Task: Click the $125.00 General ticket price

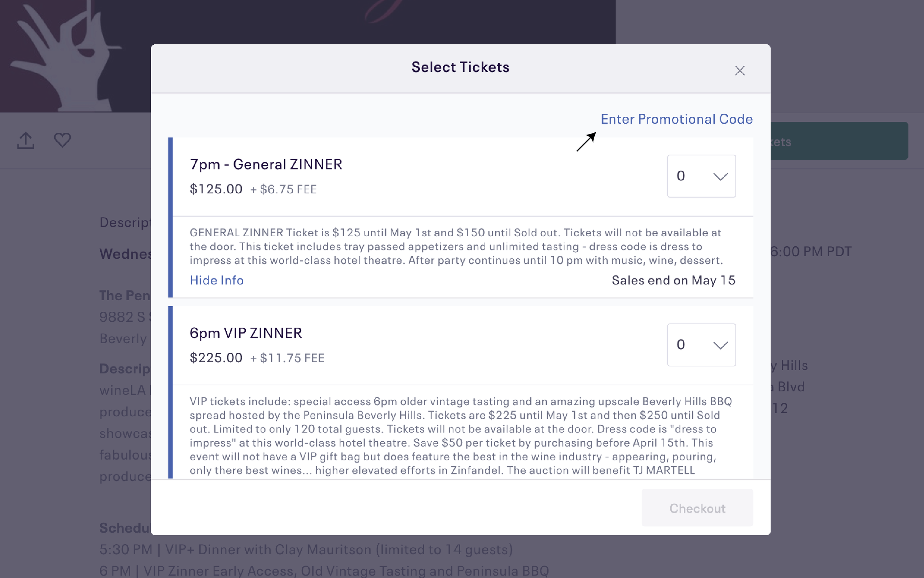Action: (216, 189)
